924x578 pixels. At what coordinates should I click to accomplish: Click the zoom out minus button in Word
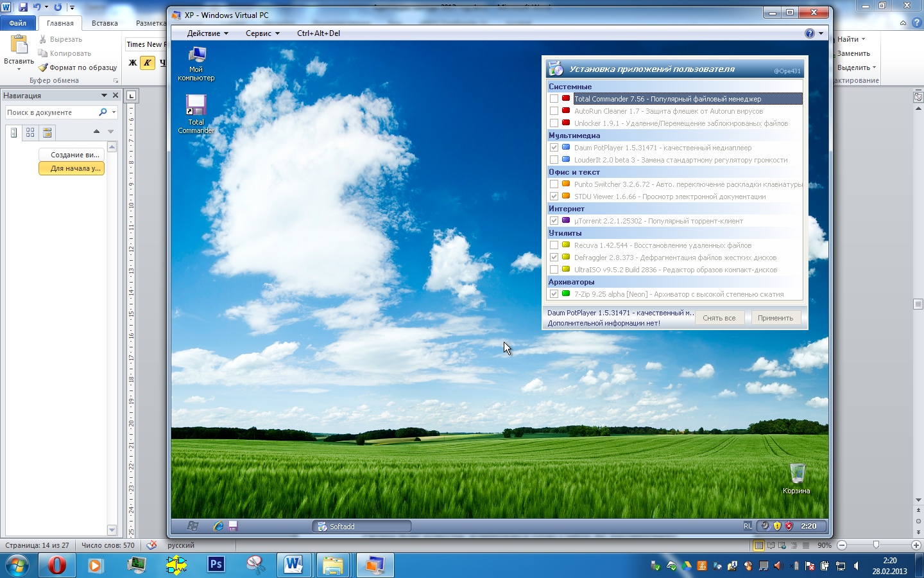(x=842, y=545)
